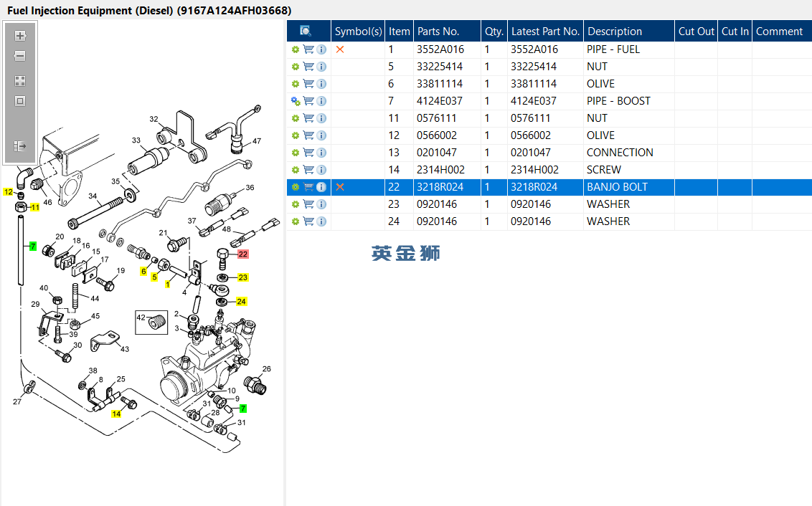Click the four-squares grid view icon
The width and height of the screenshot is (812, 506).
19,81
